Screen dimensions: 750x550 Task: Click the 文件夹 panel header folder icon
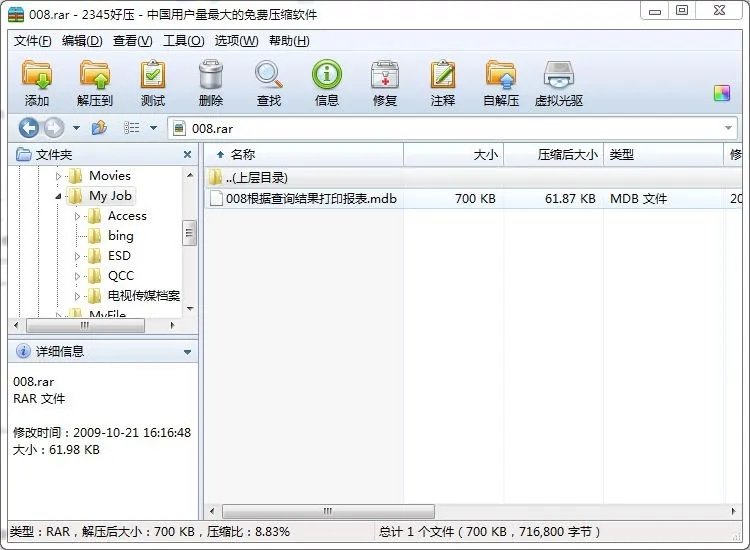[x=23, y=154]
